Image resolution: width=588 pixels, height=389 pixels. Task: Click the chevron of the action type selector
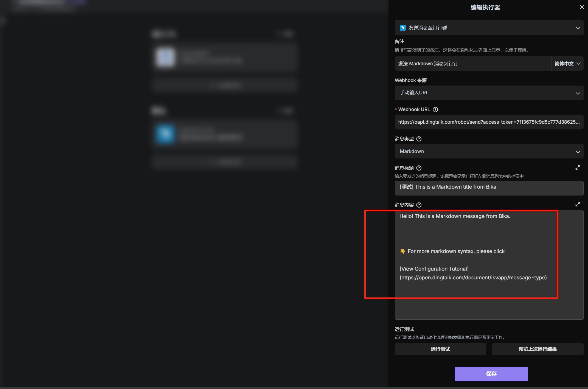tap(578, 28)
